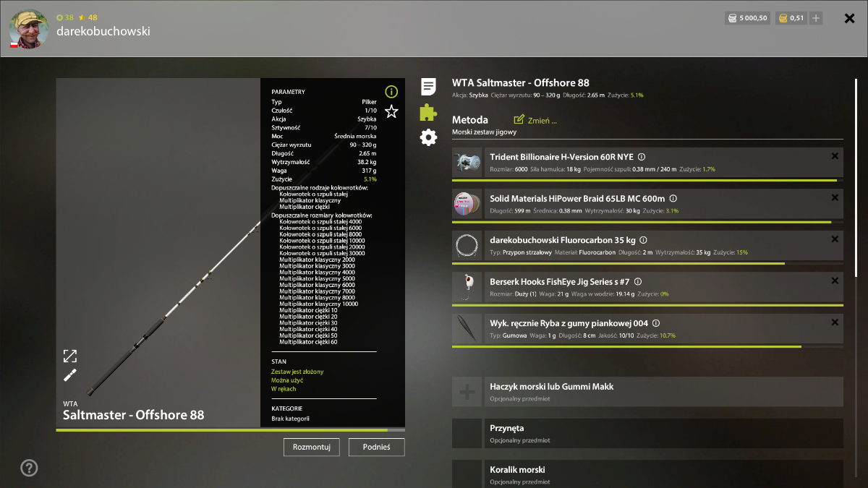This screenshot has height=488, width=868.
Task: Open the description notes tab icon
Action: coord(428,87)
